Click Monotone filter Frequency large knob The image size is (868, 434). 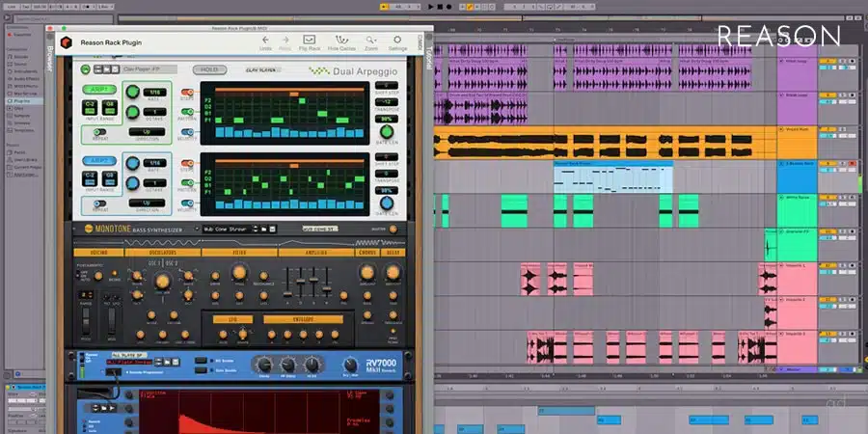[239, 272]
